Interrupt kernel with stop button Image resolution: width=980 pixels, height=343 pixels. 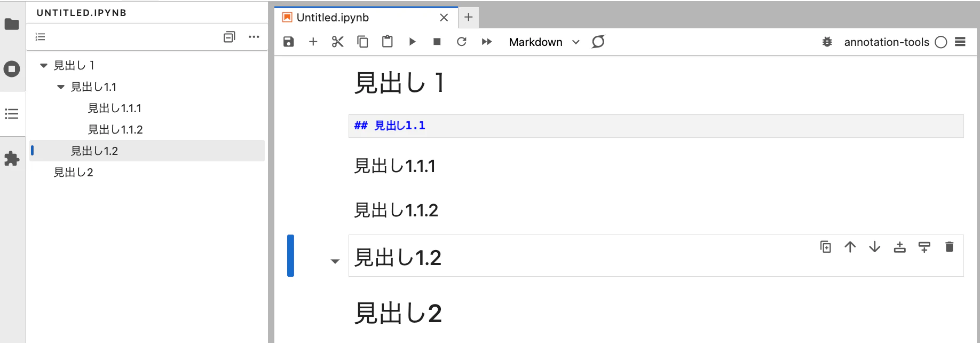tap(437, 42)
